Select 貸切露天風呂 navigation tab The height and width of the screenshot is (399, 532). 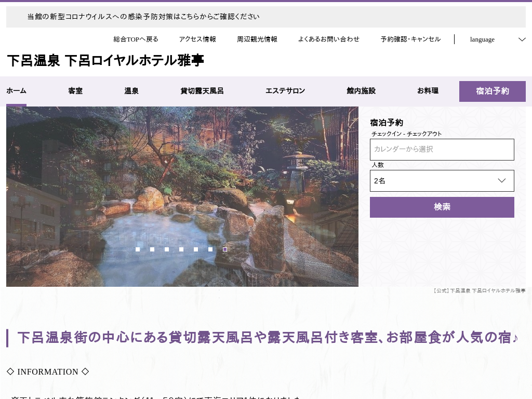coord(202,91)
